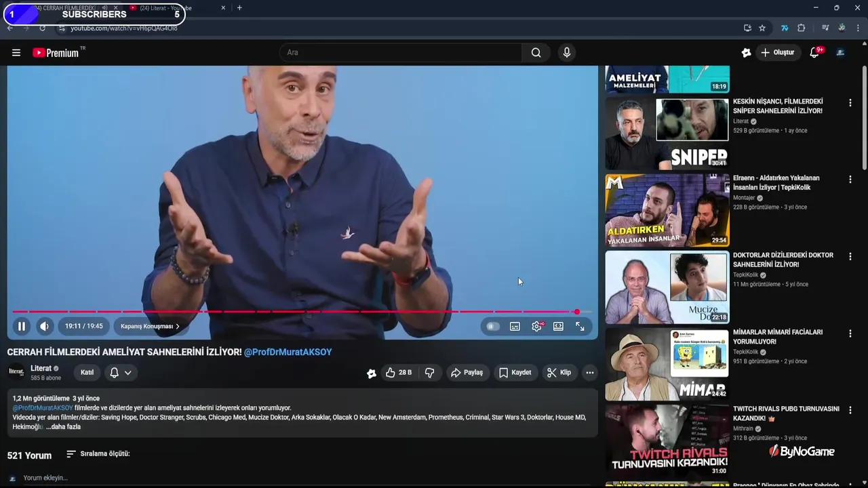868x488 pixels.
Task: Open the Literat channel name link
Action: [x=41, y=368]
